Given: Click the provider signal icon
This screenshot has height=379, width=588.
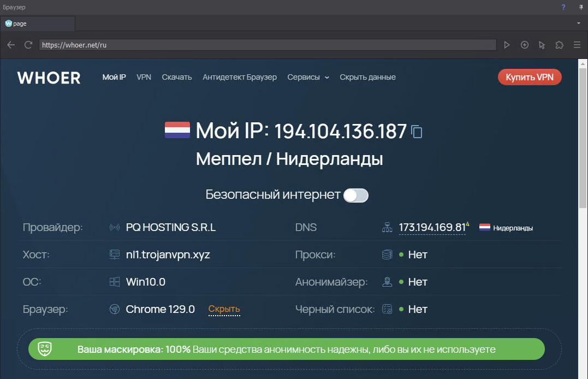Looking at the screenshot, I should [x=114, y=227].
